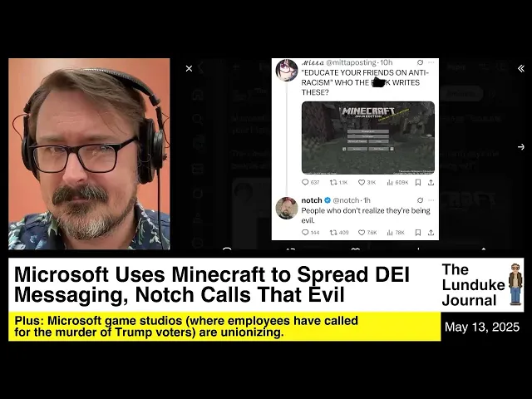
Task: Bookmark notch's reply tweet
Action: point(418,233)
